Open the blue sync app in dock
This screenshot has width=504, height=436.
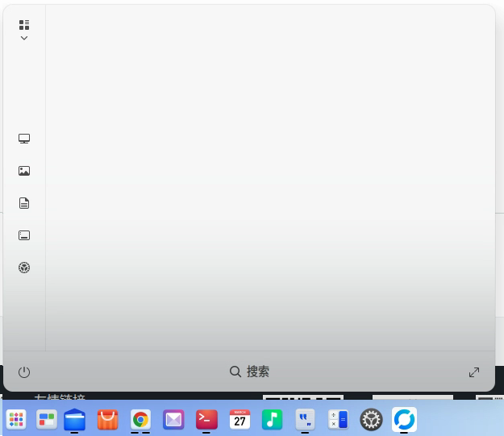404,419
